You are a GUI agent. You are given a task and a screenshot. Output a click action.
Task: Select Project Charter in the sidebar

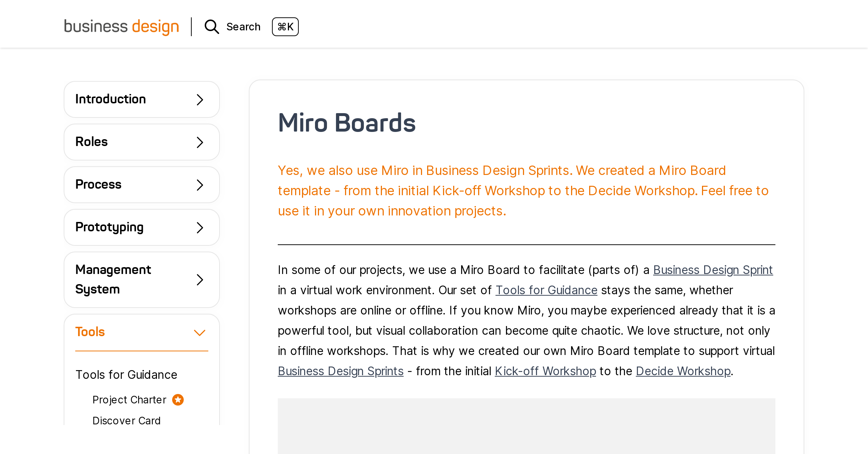129,399
